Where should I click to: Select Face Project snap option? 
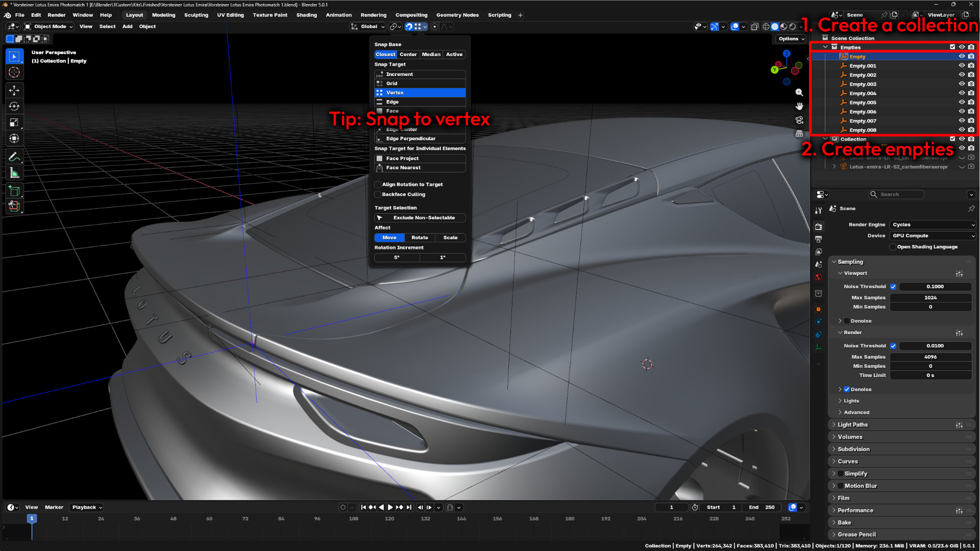pos(420,159)
